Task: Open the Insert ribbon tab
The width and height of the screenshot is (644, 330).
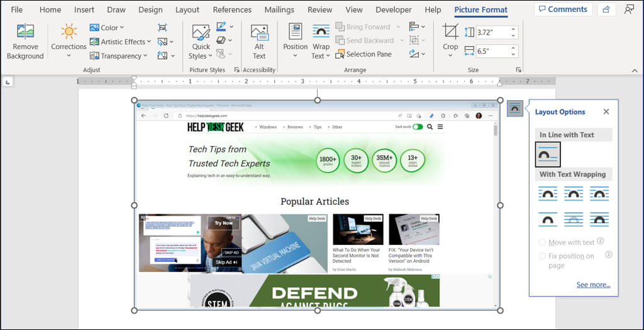Action: (x=84, y=9)
